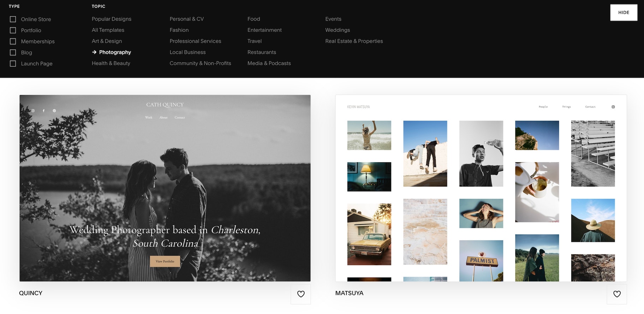The image size is (644, 314).
Task: Open the Quincy template preview image
Action: click(165, 187)
